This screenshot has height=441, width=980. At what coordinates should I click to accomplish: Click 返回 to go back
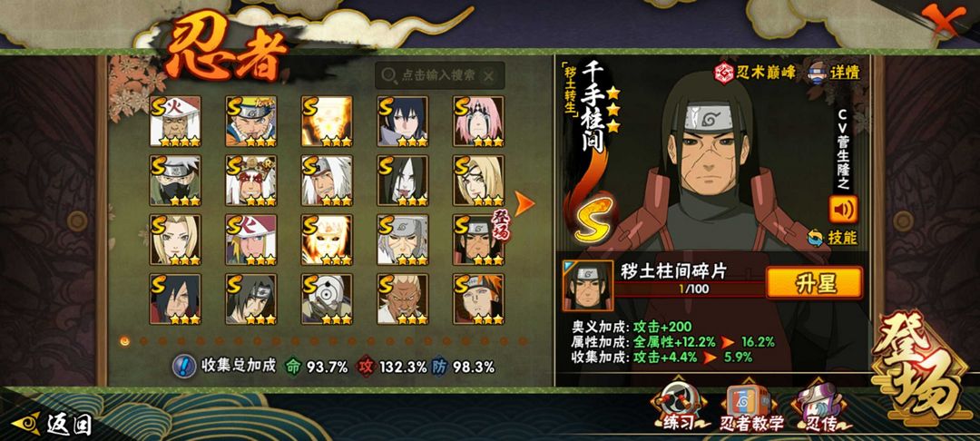[52, 425]
